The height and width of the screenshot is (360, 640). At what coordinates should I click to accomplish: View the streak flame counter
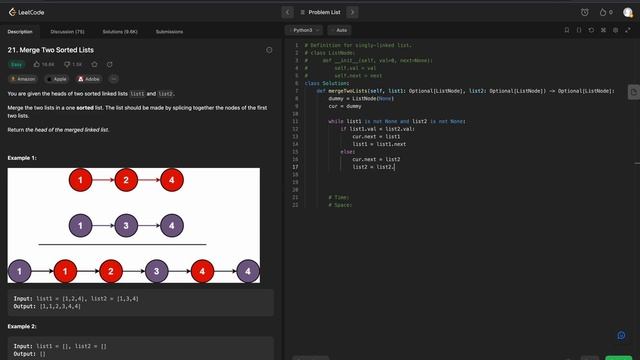[x=606, y=12]
